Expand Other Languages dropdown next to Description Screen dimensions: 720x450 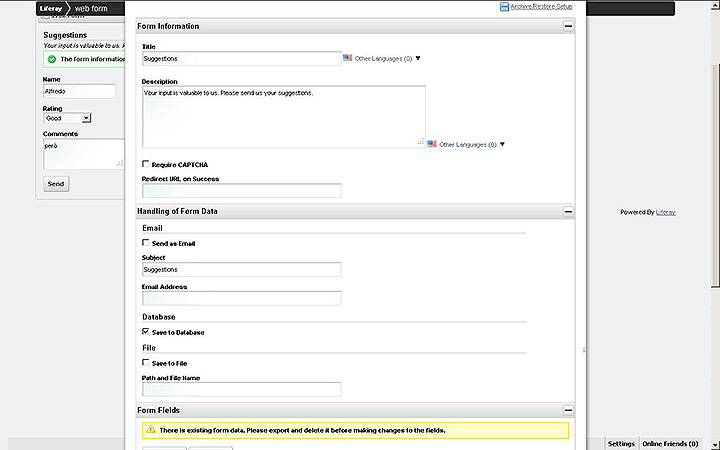472,145
